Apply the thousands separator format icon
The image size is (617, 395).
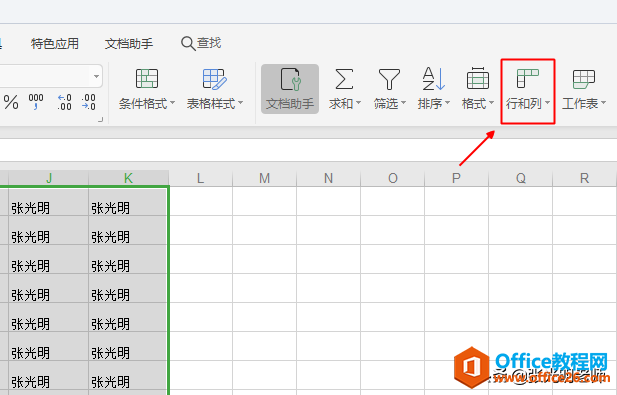[x=36, y=102]
